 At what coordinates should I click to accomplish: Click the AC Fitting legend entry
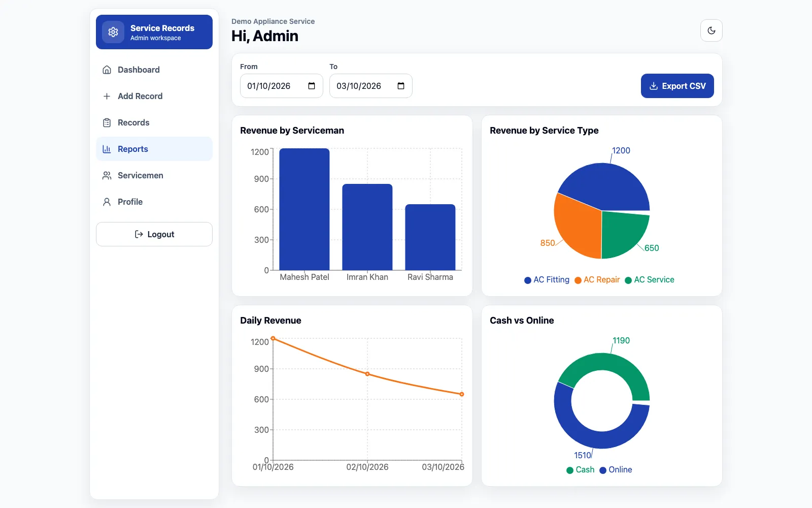pyautogui.click(x=547, y=280)
